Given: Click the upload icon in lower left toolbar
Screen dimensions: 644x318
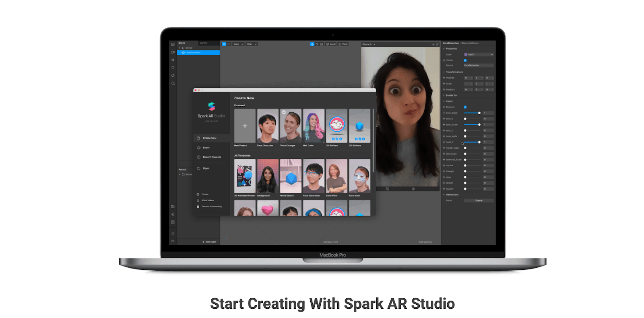Looking at the screenshot, I should click(x=173, y=222).
